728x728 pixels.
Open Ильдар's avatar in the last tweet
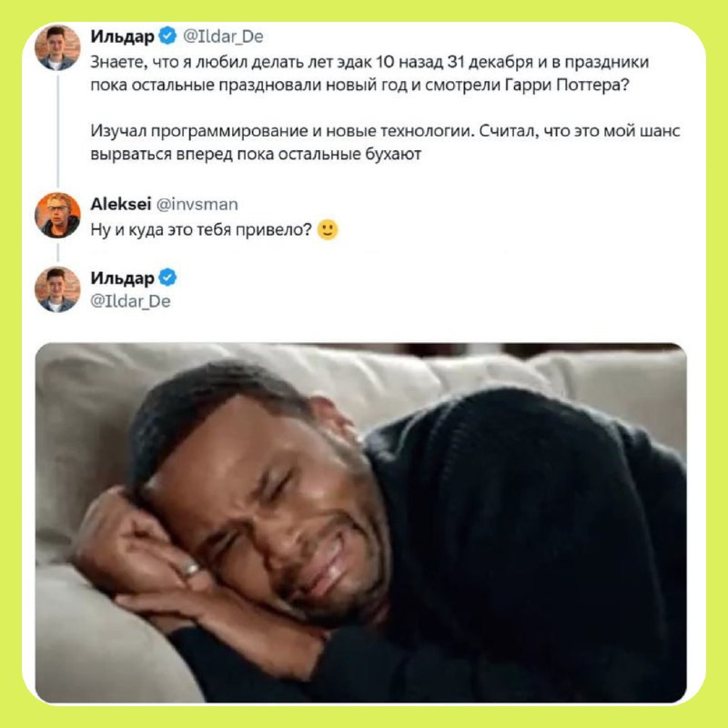pyautogui.click(x=57, y=289)
